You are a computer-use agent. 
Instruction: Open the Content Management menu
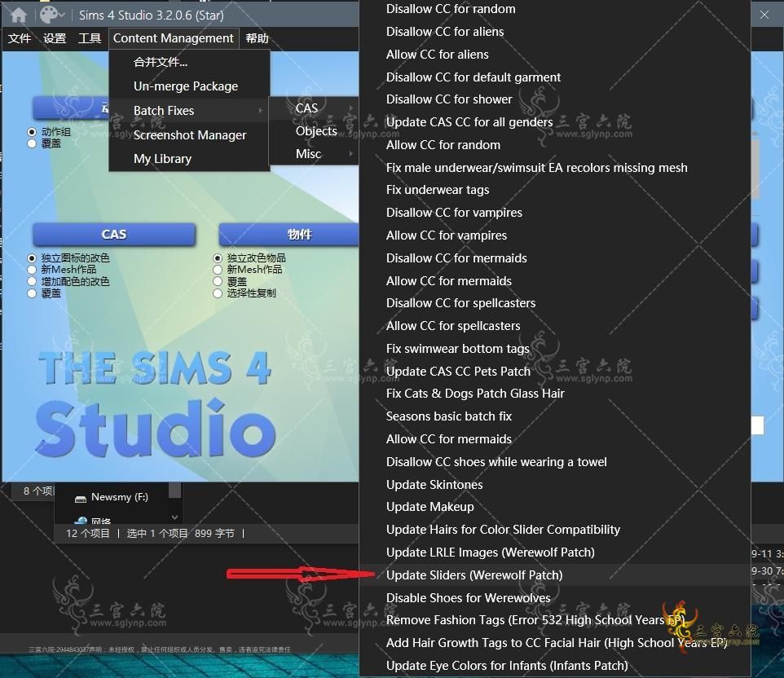[x=174, y=38]
